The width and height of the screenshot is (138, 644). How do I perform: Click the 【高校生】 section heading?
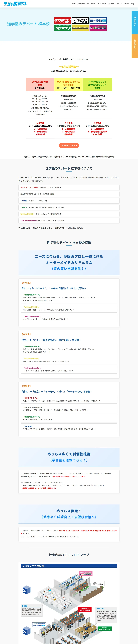tap(26, 386)
